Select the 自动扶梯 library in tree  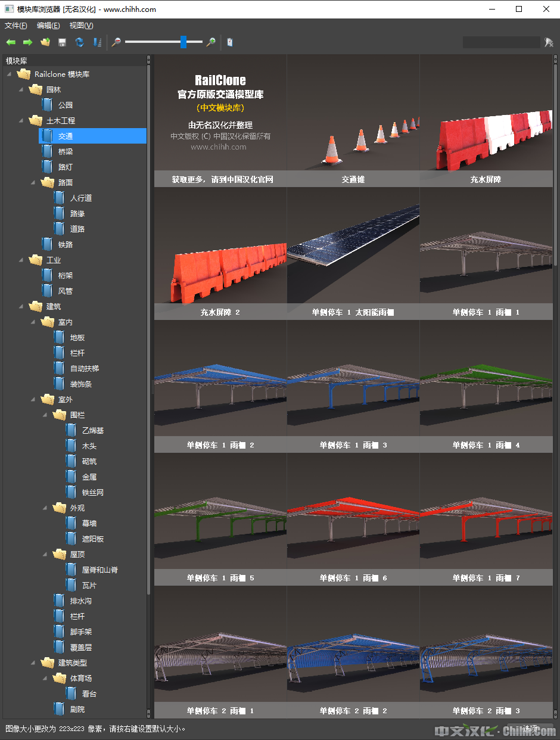[x=84, y=368]
